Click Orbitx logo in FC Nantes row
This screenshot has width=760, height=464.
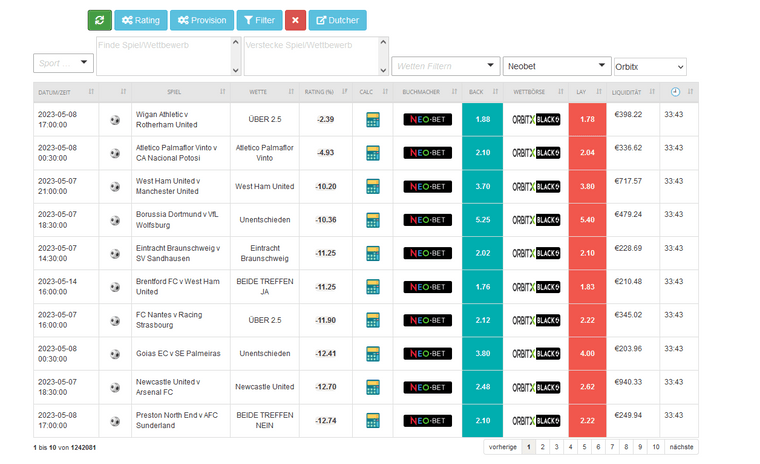pos(536,320)
